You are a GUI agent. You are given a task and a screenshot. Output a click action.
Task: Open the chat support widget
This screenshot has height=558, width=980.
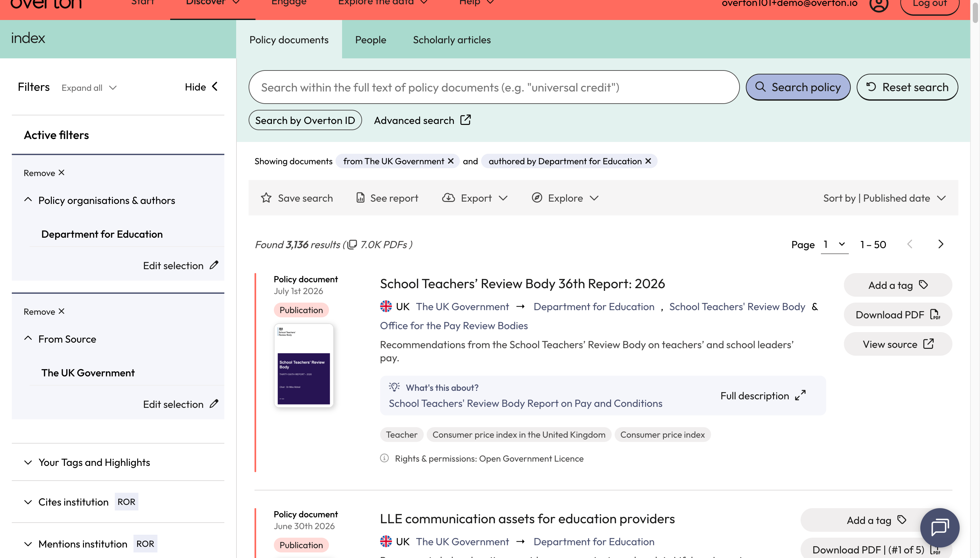[x=939, y=527]
